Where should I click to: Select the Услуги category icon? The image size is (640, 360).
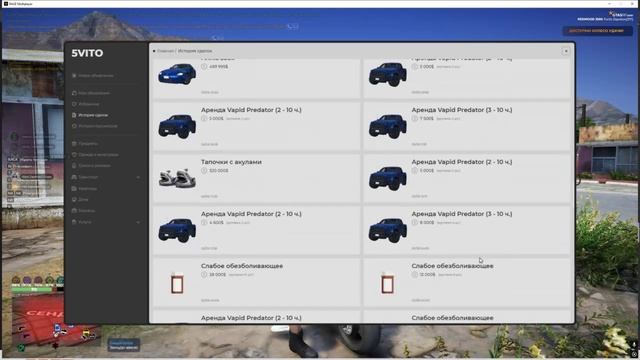click(x=74, y=222)
